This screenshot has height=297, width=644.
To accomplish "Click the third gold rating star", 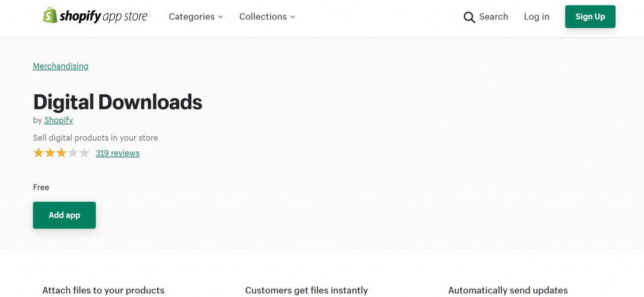I will (x=61, y=153).
